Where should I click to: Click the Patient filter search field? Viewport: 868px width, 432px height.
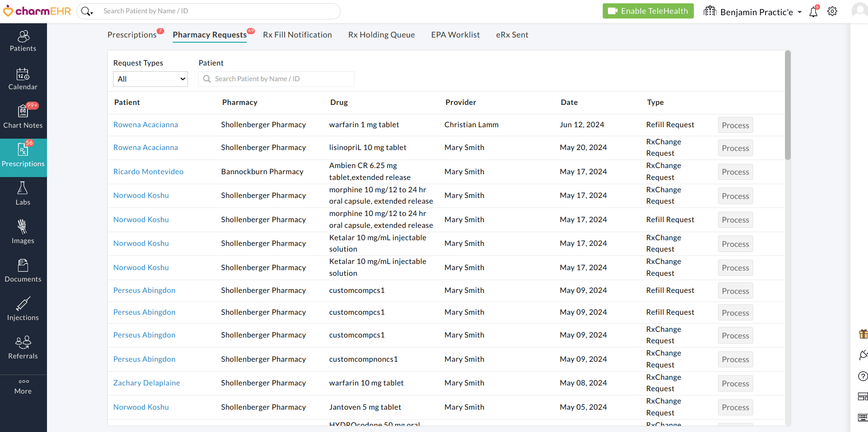pos(280,79)
